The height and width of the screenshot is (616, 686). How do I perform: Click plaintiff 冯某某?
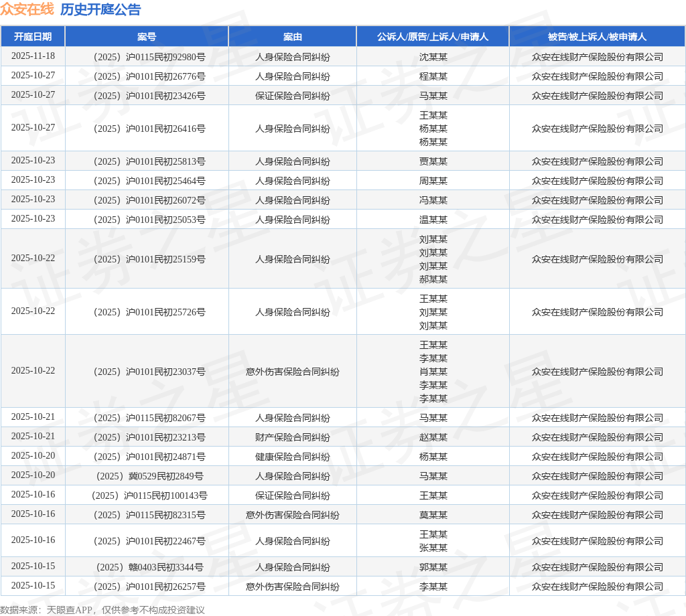point(433,200)
